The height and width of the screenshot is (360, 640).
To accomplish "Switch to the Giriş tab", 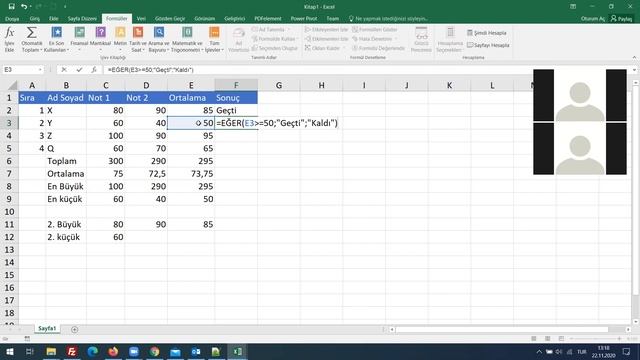I will (x=35, y=19).
